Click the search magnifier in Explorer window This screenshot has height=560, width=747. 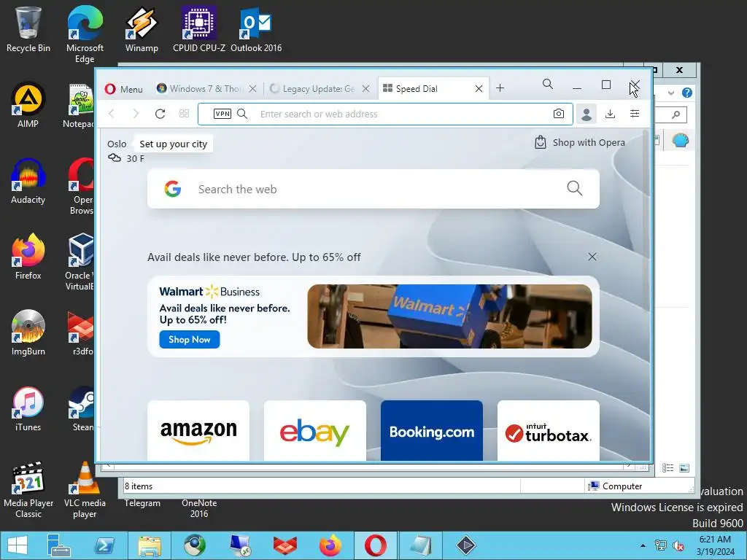tap(676, 114)
